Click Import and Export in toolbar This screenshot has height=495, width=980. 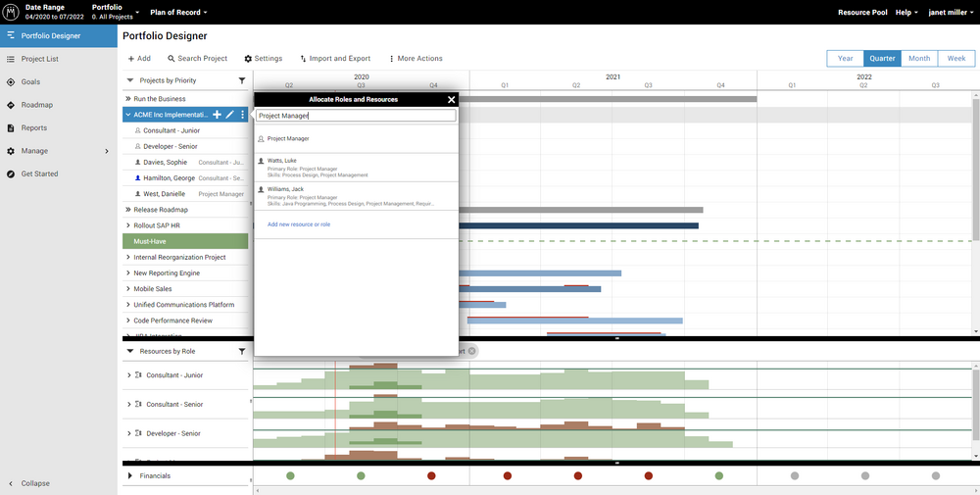(335, 59)
